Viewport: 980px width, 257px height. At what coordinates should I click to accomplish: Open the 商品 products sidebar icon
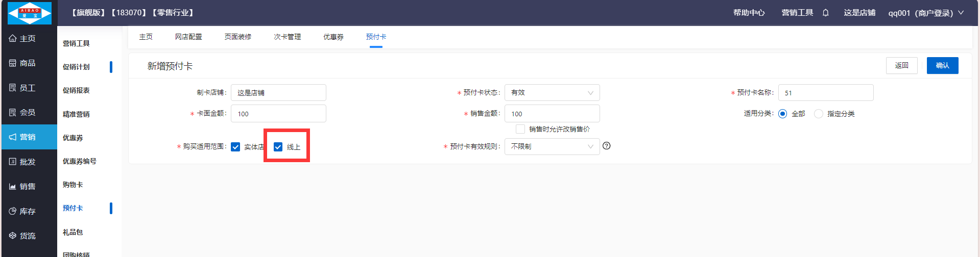coord(13,63)
